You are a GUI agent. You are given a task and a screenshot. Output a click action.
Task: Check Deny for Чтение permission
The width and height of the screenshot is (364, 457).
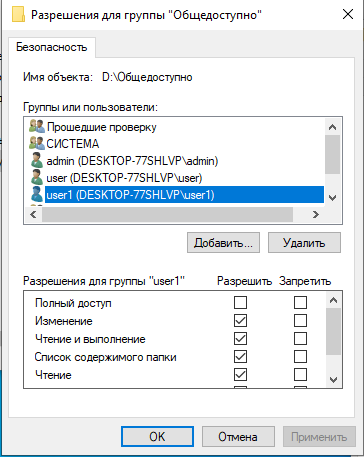tap(300, 375)
